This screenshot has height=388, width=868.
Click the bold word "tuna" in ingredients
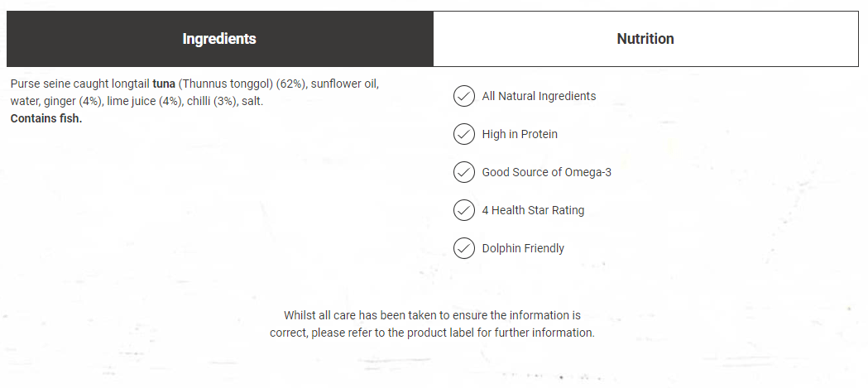(x=164, y=84)
